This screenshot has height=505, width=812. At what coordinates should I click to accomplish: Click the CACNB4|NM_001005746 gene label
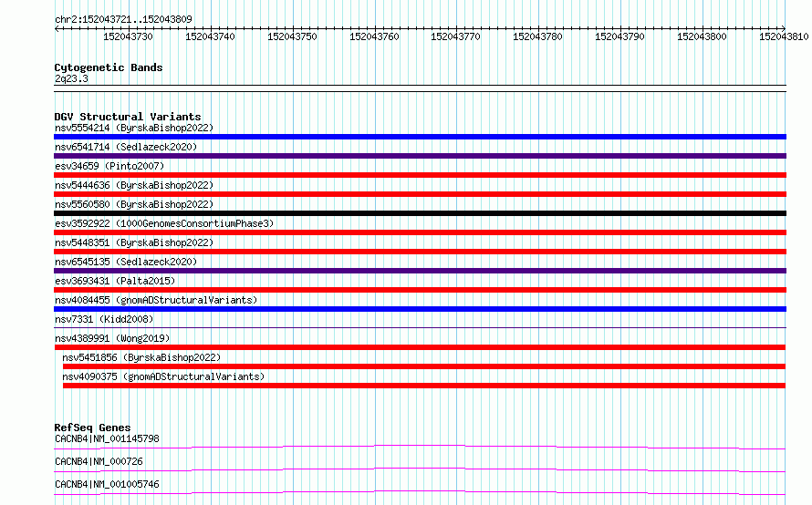coord(107,484)
